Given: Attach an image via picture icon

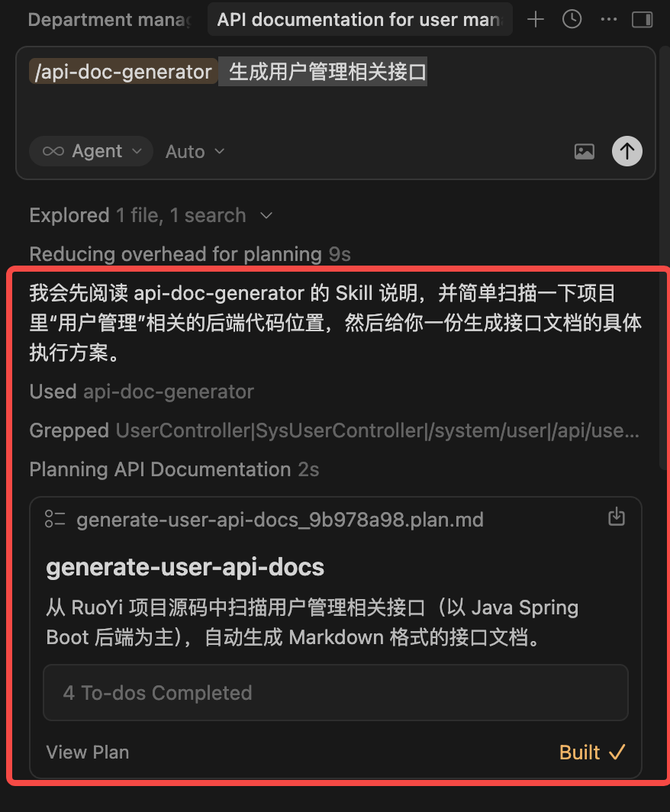Looking at the screenshot, I should 584,151.
